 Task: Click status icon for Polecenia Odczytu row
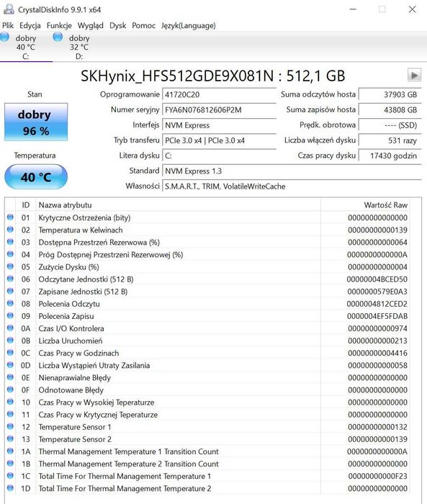[x=10, y=303]
